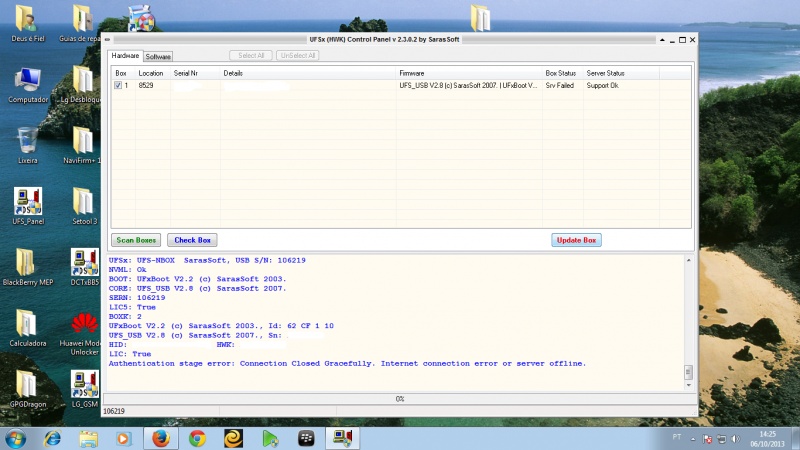
Task: Open Windows Explorer from taskbar
Action: click(x=88, y=438)
